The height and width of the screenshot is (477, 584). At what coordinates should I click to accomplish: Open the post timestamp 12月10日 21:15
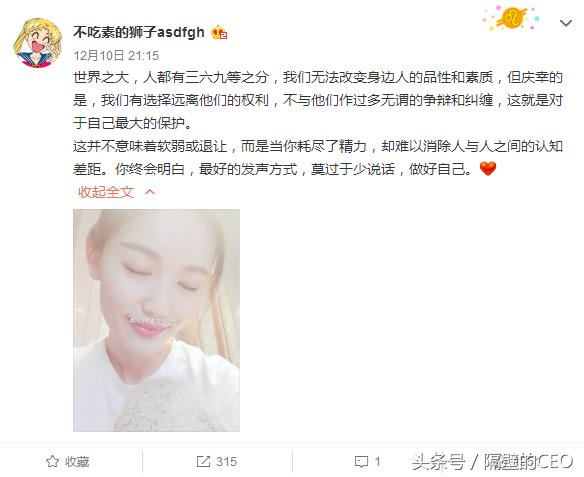click(116, 56)
